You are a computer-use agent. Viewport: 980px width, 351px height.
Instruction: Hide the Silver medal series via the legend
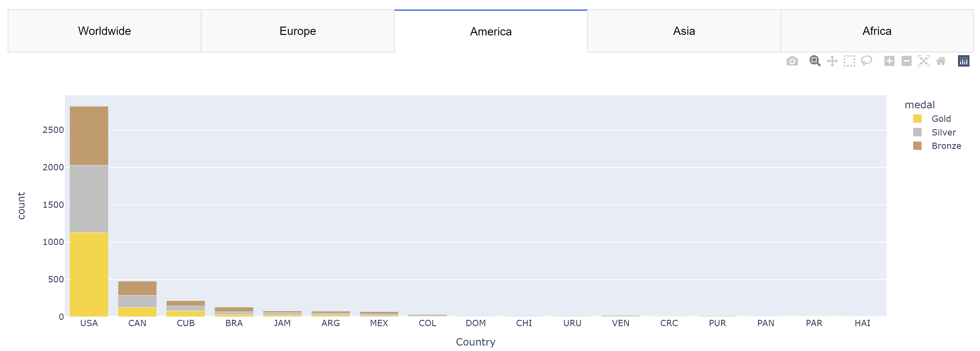click(943, 132)
